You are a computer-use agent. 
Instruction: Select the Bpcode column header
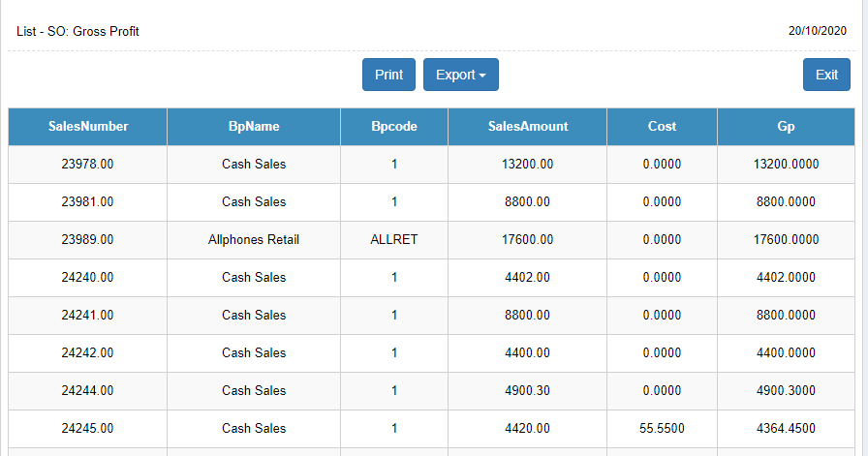click(x=394, y=127)
